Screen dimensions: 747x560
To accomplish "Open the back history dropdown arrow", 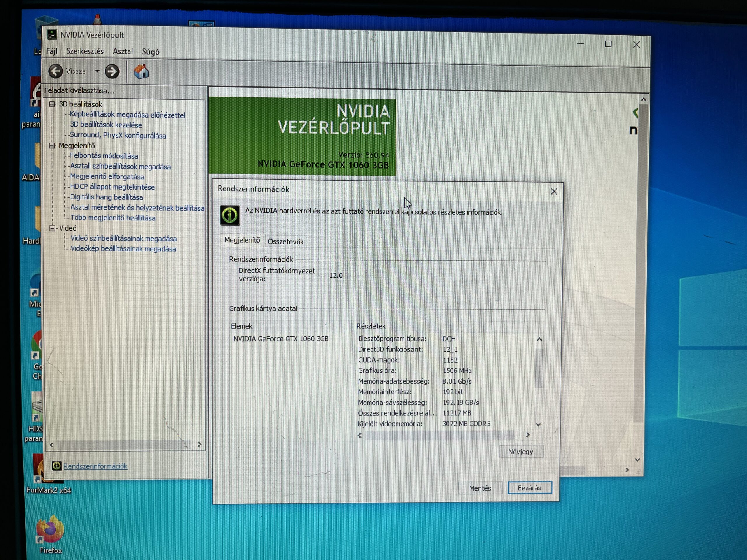I will click(97, 71).
